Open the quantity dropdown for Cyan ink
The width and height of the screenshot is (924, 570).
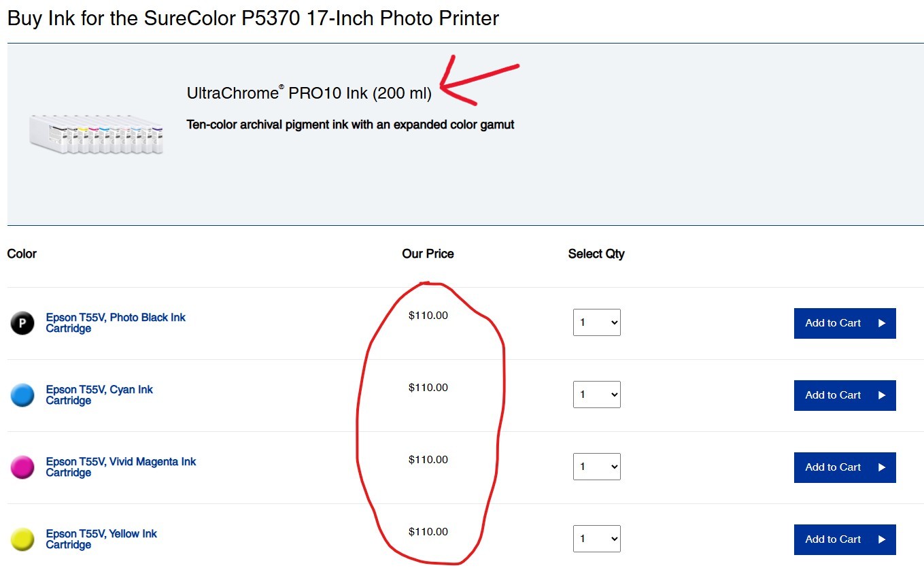pyautogui.click(x=596, y=395)
